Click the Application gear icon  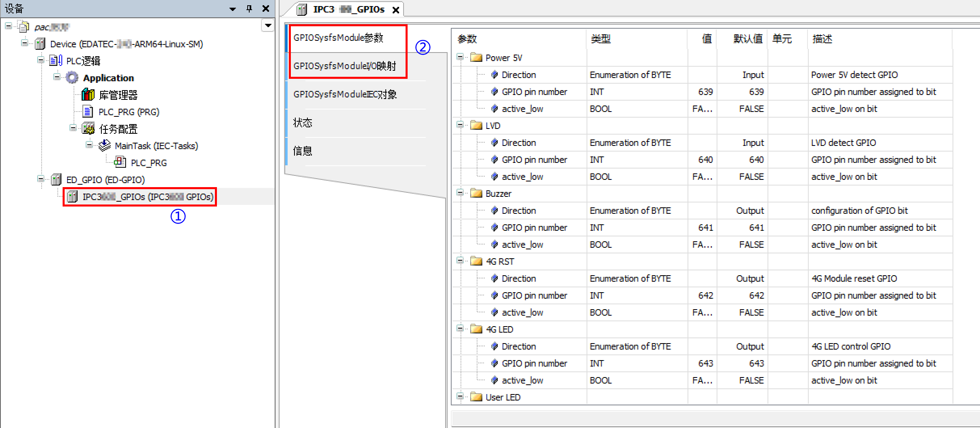pos(71,77)
